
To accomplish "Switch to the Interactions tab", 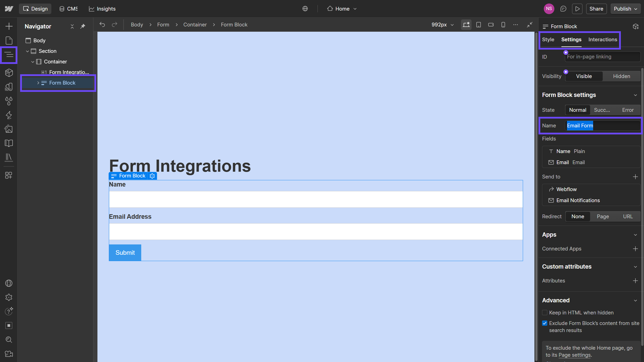I will [x=602, y=40].
